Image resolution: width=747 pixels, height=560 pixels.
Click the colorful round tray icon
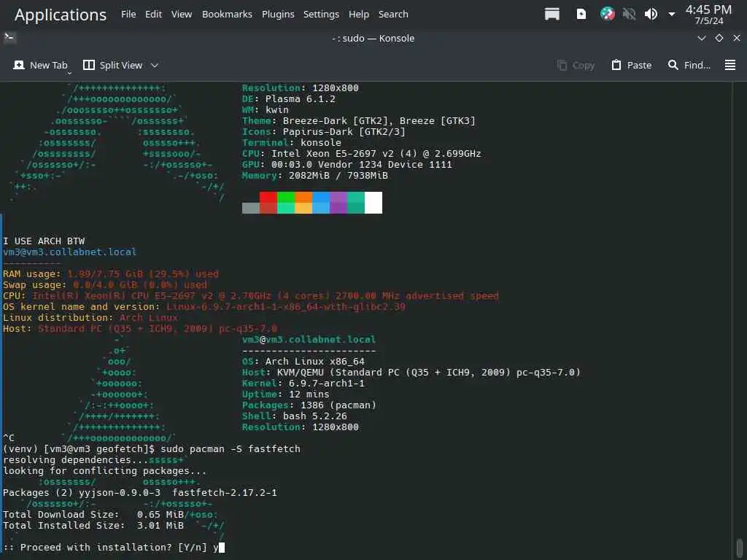pos(607,15)
